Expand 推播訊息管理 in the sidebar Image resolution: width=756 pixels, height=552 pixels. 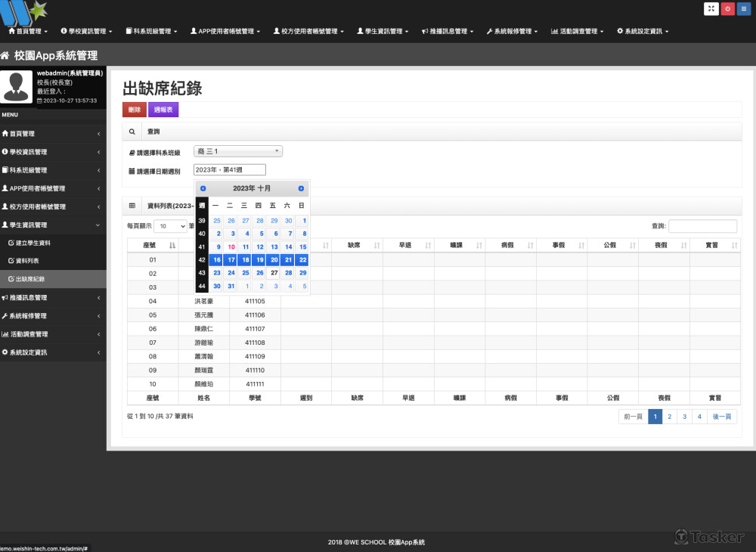point(53,298)
